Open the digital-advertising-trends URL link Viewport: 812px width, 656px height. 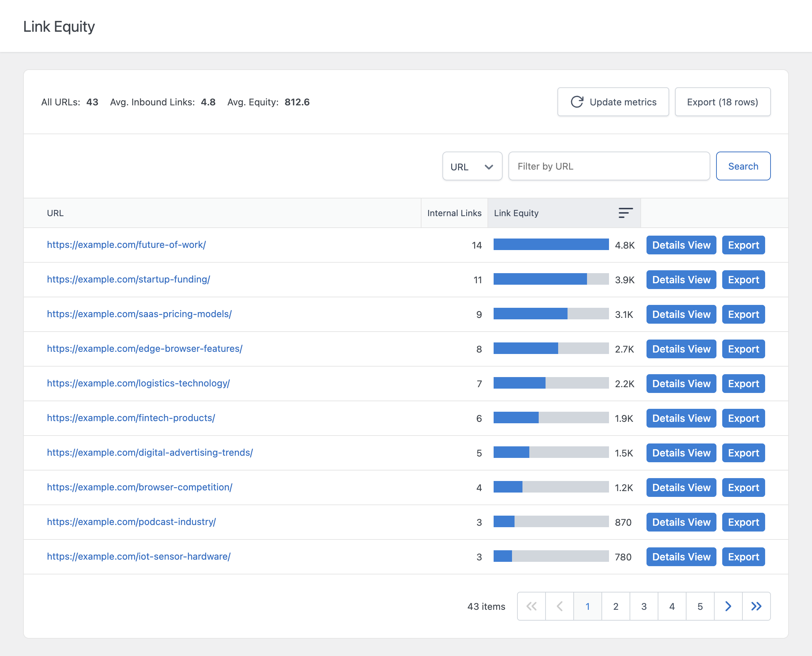[150, 453]
